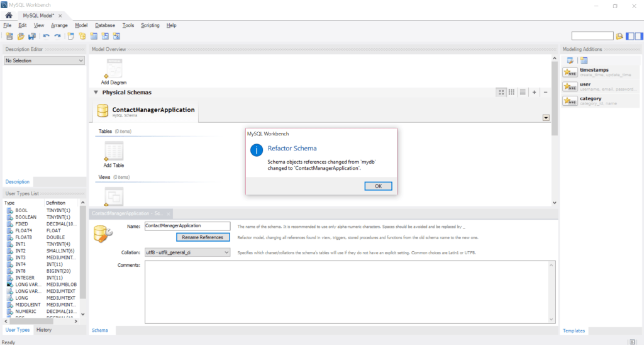The height and width of the screenshot is (345, 644).
Task: Click OK in Refactor Schema dialog
Action: [x=378, y=186]
